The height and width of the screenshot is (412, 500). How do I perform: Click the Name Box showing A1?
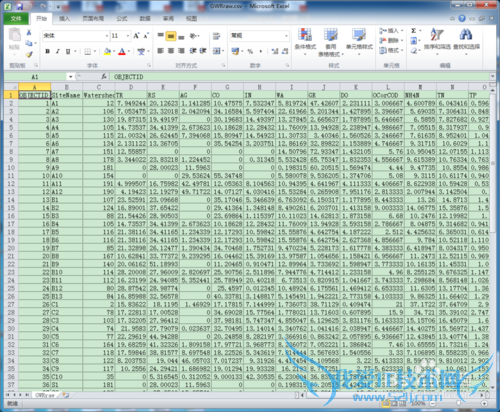point(35,77)
